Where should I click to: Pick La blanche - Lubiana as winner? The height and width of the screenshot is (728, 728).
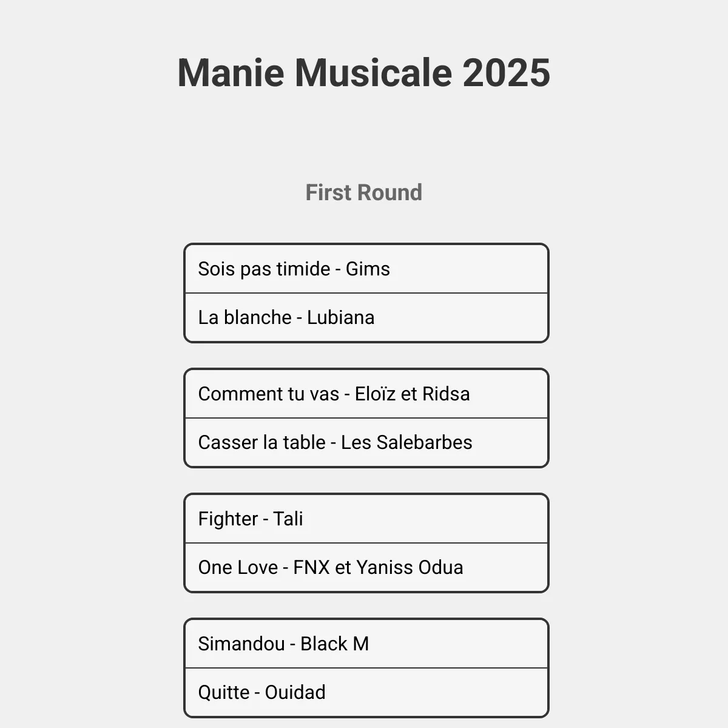pos(366,317)
